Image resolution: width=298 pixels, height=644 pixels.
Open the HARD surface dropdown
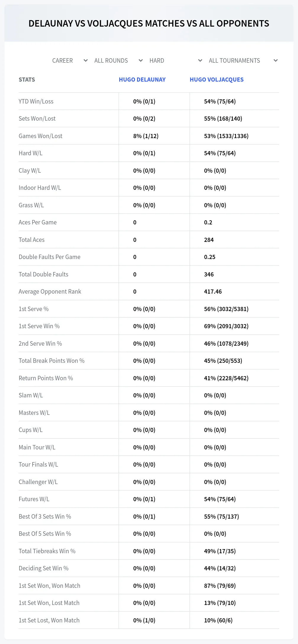[x=175, y=61]
